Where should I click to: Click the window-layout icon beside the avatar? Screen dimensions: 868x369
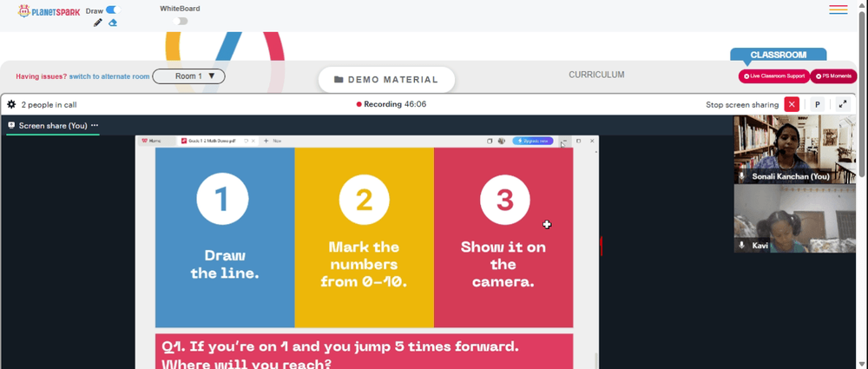tap(490, 141)
